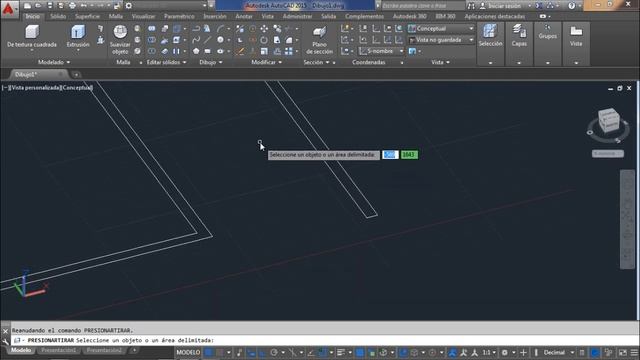Toggle the clean screen icon in status bar
The width and height of the screenshot is (640, 360).
coord(622,352)
